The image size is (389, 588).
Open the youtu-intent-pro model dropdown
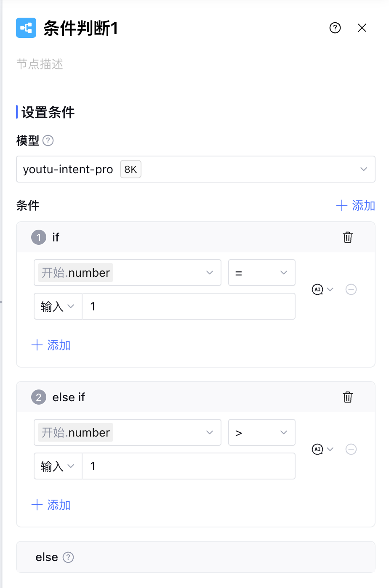(195, 169)
